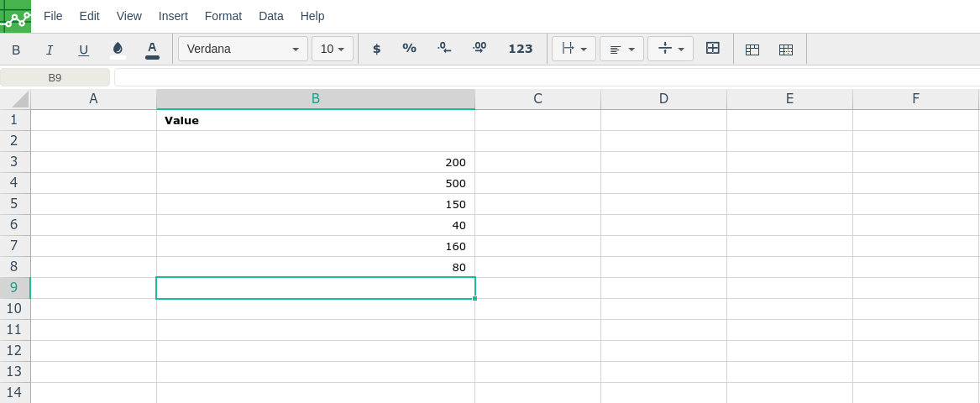
Task: Toggle italic text style
Action: (50, 50)
